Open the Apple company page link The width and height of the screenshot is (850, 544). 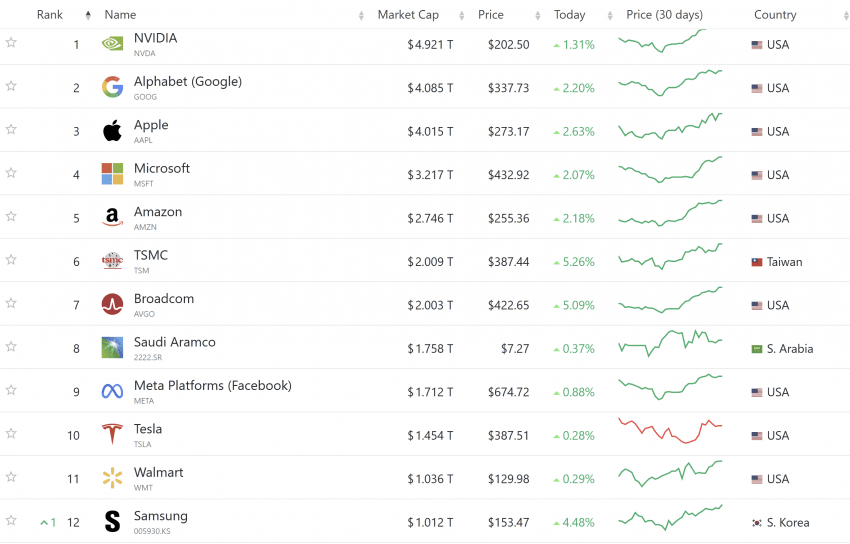click(151, 125)
